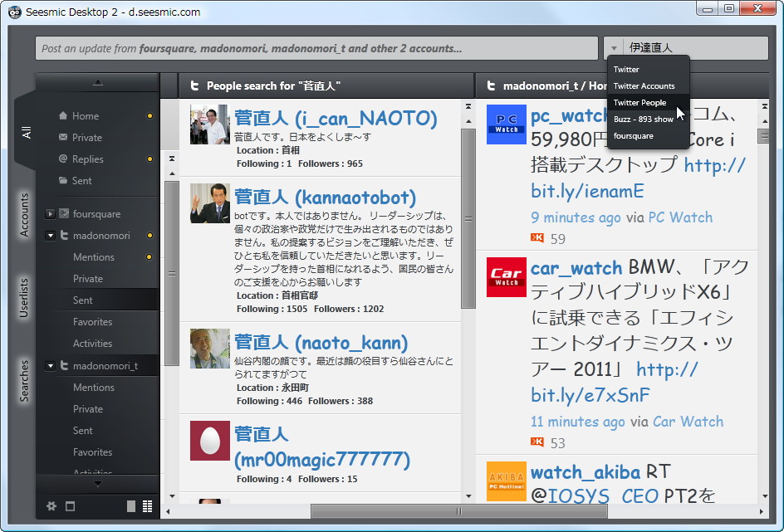Jump to top of People search column

tap(468, 106)
